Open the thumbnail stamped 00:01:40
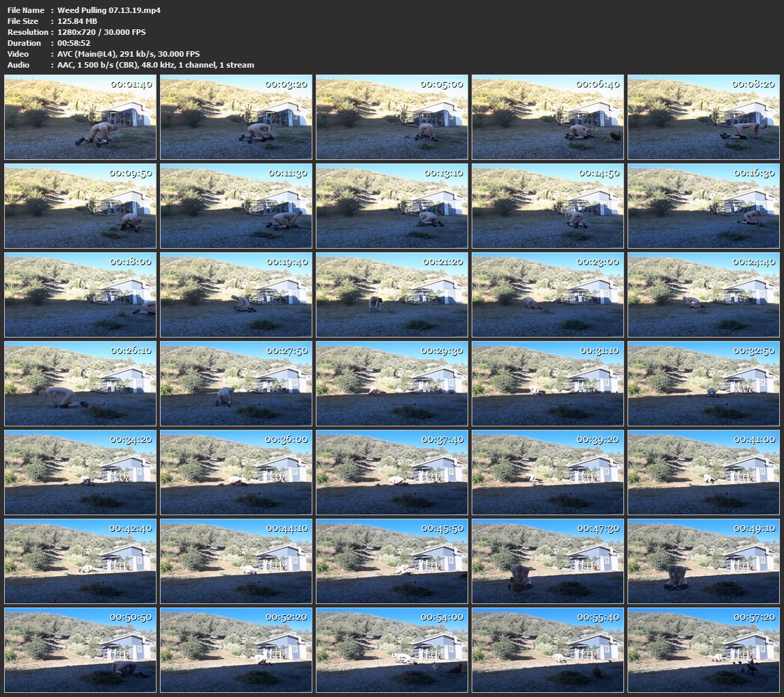Image resolution: width=784 pixels, height=697 pixels. pyautogui.click(x=80, y=118)
